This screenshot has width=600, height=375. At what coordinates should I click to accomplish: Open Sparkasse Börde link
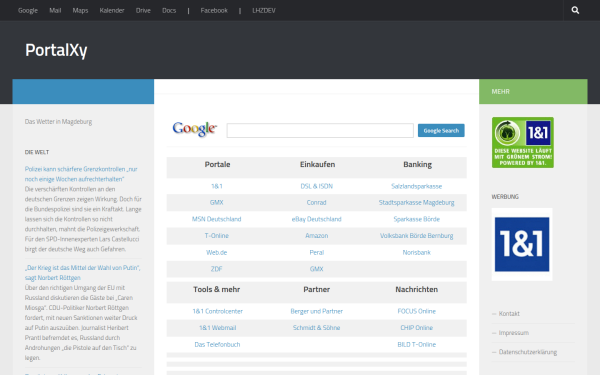[416, 219]
